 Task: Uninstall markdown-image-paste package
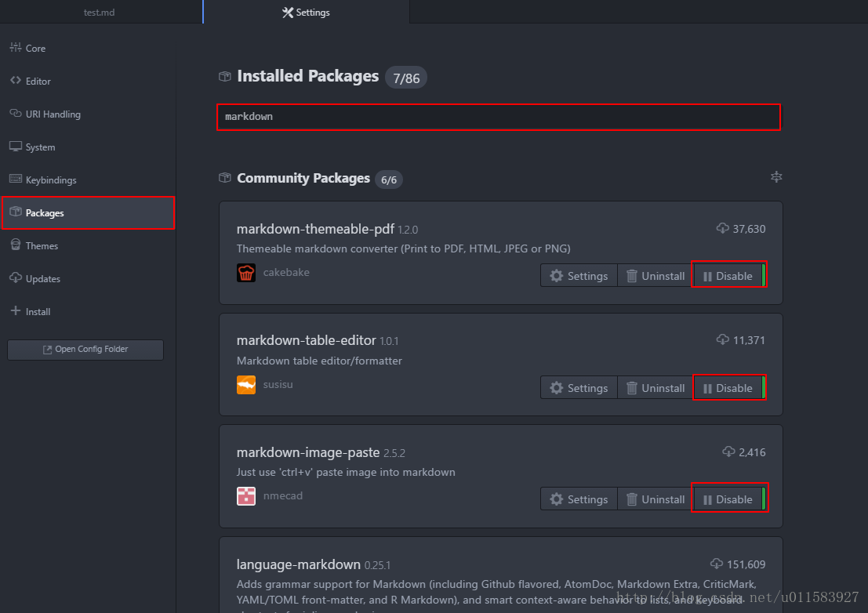[655, 499]
